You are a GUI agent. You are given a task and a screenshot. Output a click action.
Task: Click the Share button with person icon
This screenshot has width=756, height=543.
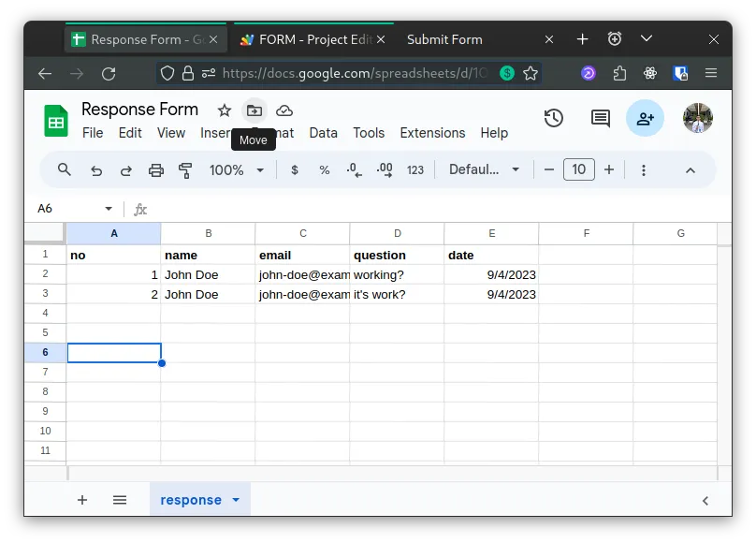coord(645,118)
